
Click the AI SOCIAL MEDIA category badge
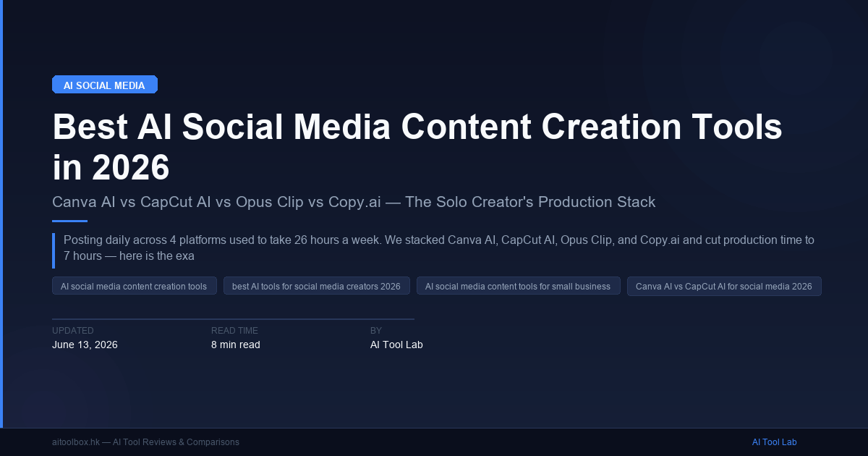105,85
